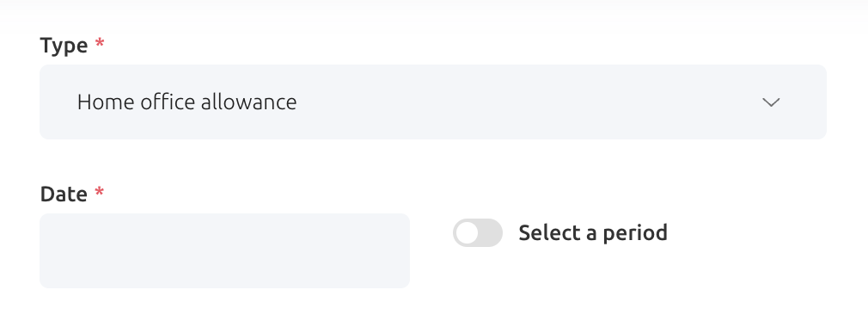868x327 pixels.
Task: Select the 'Home office allowance' text in Type field
Action: pos(186,102)
